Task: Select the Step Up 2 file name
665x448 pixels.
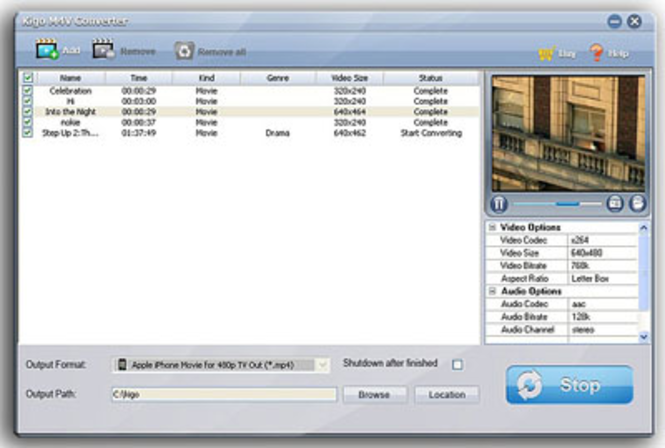Action: pyautogui.click(x=70, y=133)
